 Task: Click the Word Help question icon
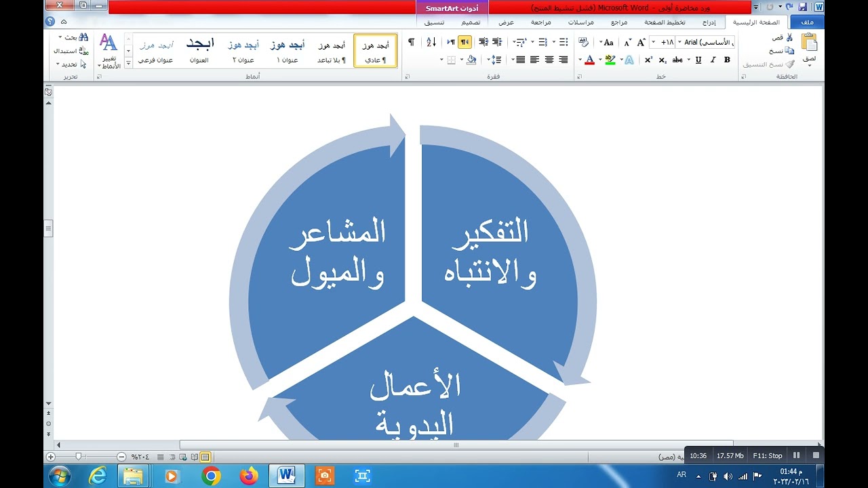point(50,22)
